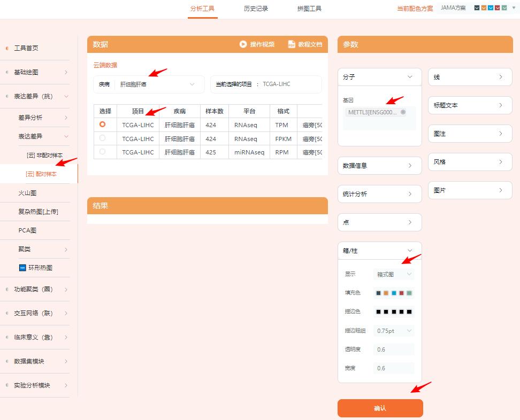Click the blue icon beside 环形热图
This screenshot has width=520, height=420.
pyautogui.click(x=22, y=268)
